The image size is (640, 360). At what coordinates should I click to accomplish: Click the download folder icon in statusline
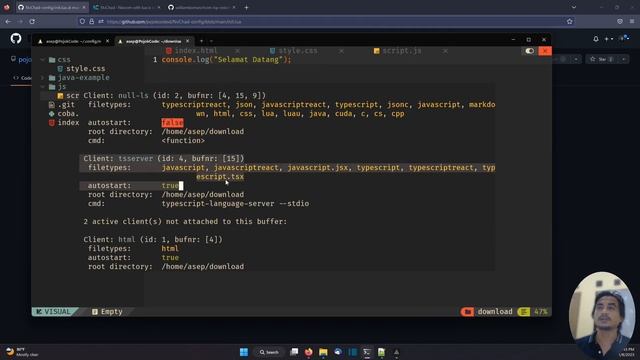pyautogui.click(x=467, y=312)
